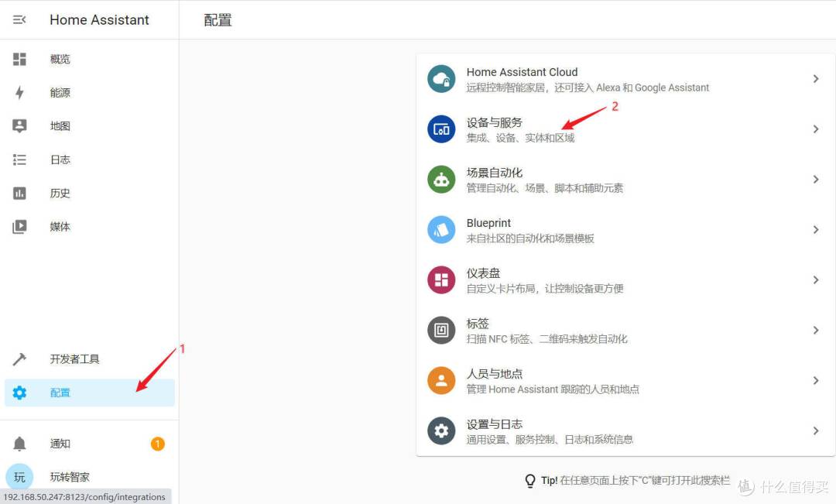Expand the Home Assistant Cloud row chevron
836x504 pixels.
(x=816, y=79)
